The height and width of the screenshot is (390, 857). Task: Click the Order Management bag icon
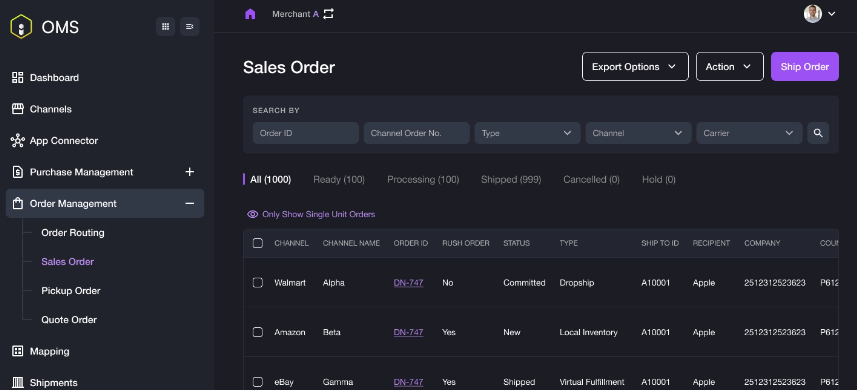pyautogui.click(x=17, y=203)
